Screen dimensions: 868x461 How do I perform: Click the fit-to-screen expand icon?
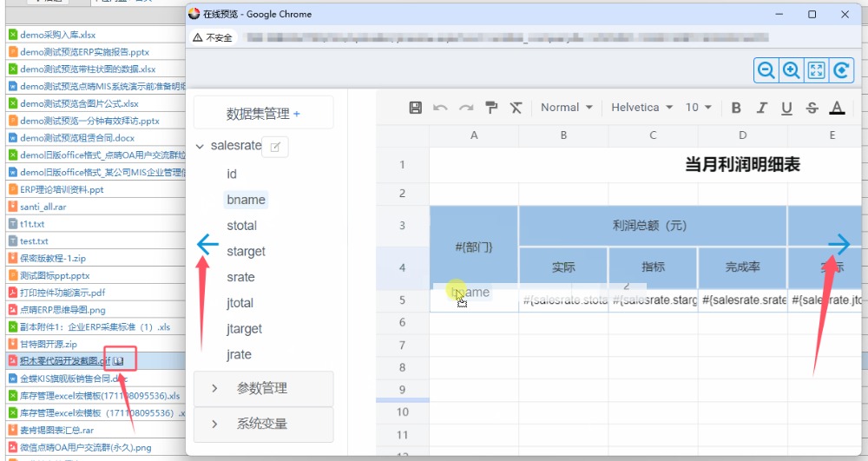coord(816,71)
